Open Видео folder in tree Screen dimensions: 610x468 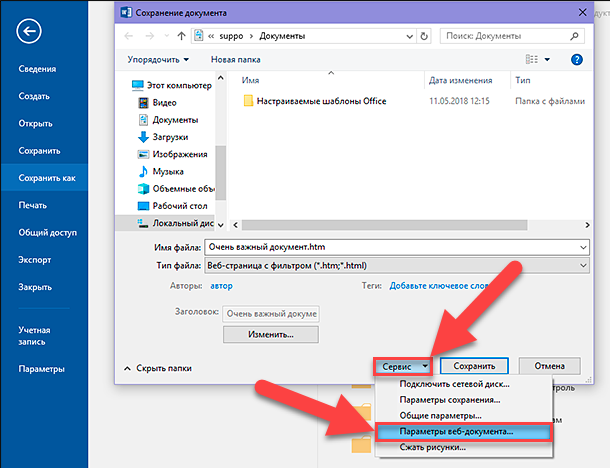[157, 103]
